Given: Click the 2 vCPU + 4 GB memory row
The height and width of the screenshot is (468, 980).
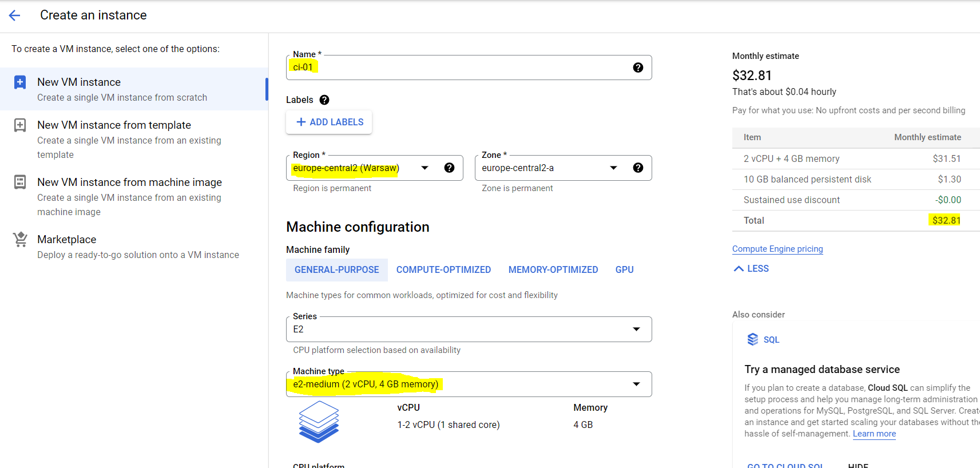Looking at the screenshot, I should [856, 158].
